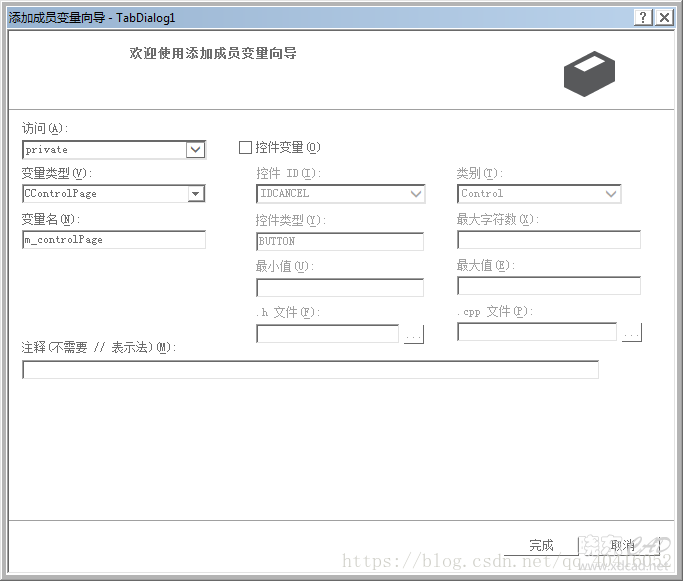
Task: Click the 最大字符数 input field
Action: 549,240
